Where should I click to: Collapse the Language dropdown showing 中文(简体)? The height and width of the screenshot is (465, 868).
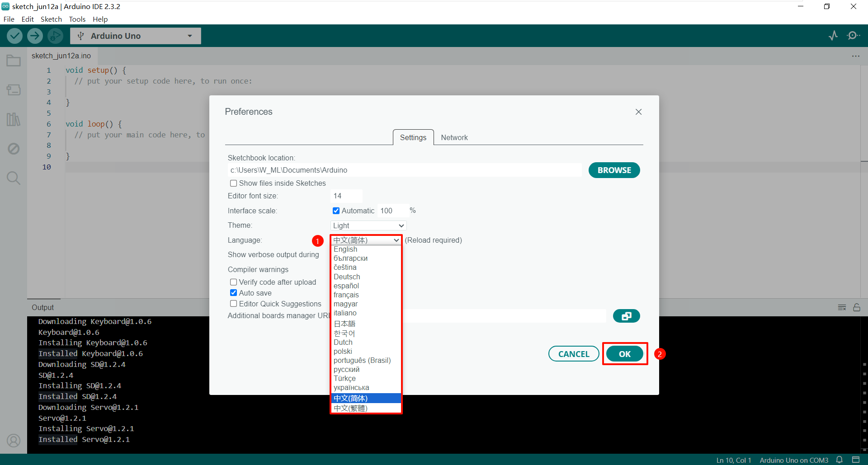coord(366,240)
